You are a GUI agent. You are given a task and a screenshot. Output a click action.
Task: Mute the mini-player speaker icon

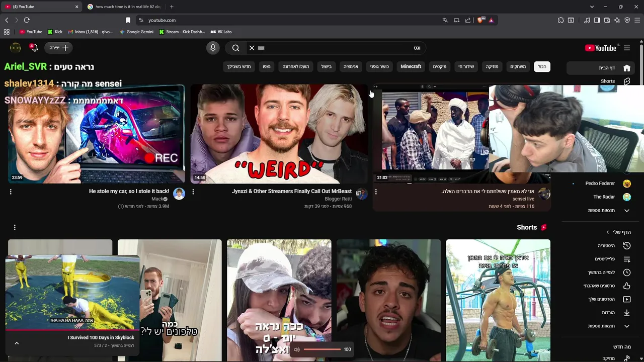tap(297, 349)
